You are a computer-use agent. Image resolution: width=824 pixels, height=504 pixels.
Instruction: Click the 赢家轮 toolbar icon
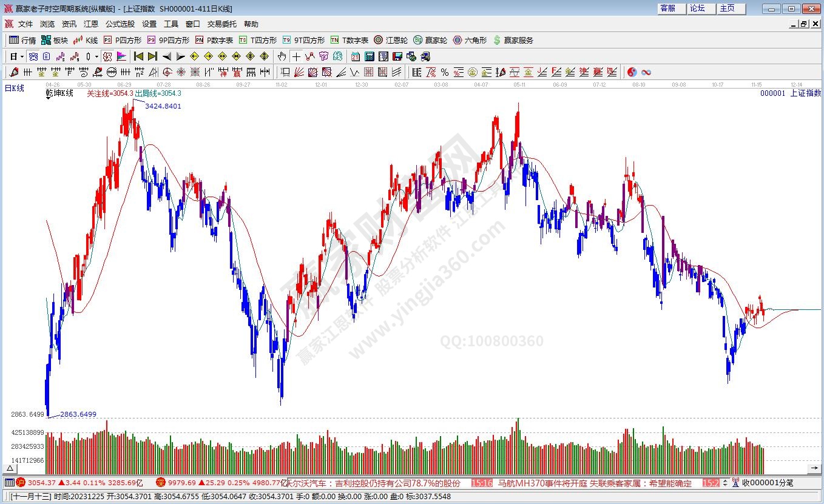coord(430,40)
